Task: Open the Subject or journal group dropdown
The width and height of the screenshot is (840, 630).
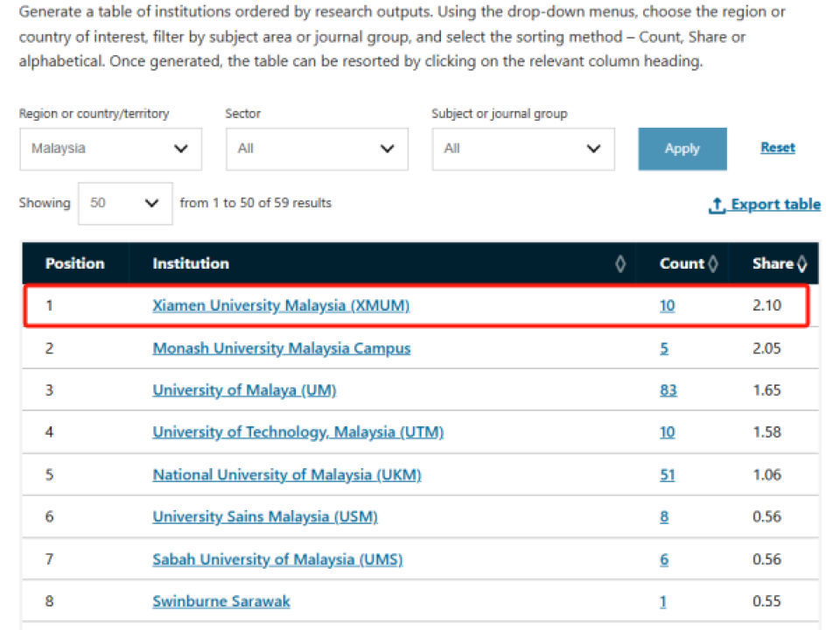Action: tap(523, 149)
